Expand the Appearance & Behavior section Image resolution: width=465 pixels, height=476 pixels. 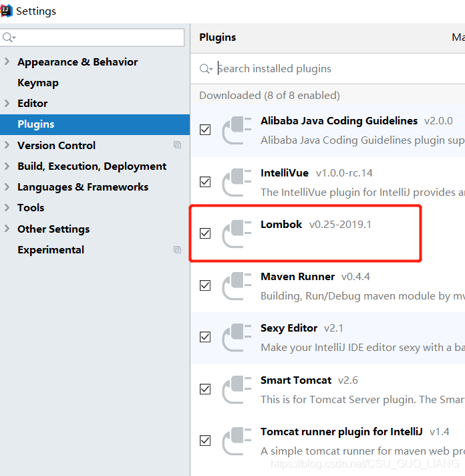coord(7,62)
